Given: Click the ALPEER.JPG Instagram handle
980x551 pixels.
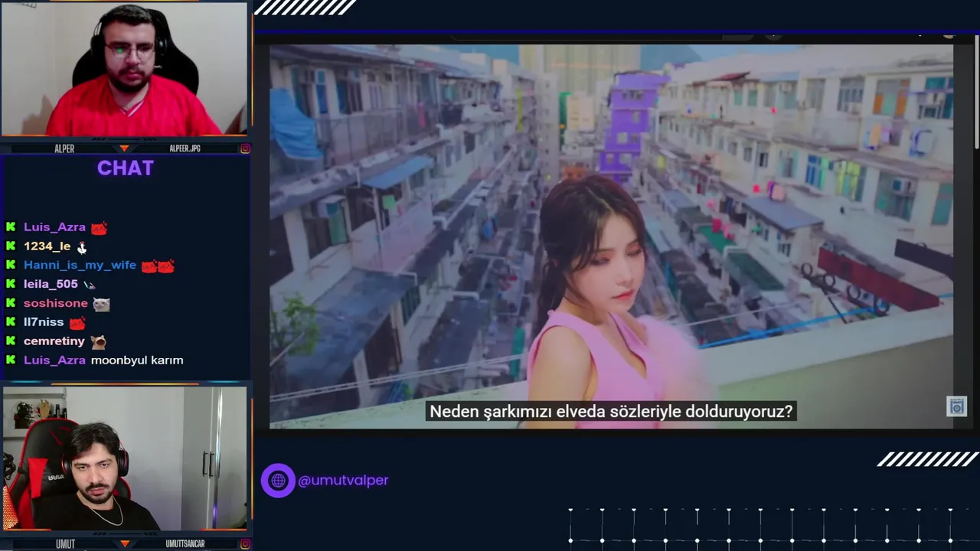Looking at the screenshot, I should click(185, 148).
